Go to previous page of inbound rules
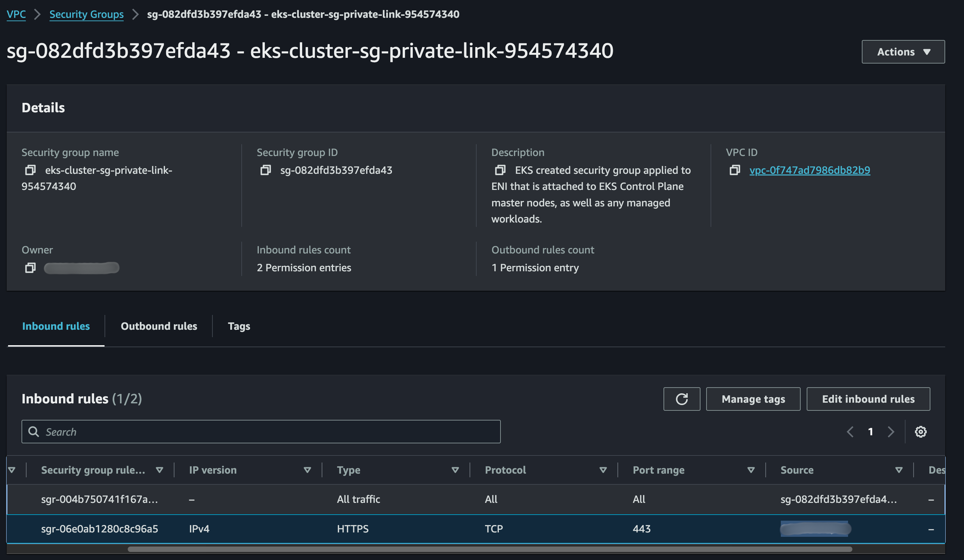This screenshot has height=560, width=964. click(850, 432)
